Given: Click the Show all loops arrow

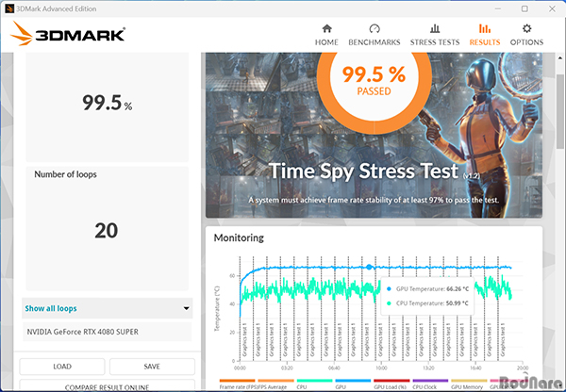Looking at the screenshot, I should (186, 308).
